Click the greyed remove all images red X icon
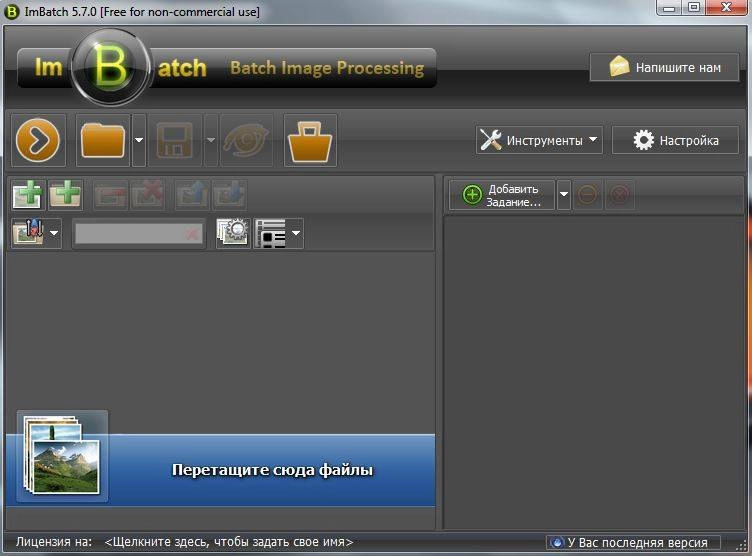The height and width of the screenshot is (556, 752). (x=148, y=195)
